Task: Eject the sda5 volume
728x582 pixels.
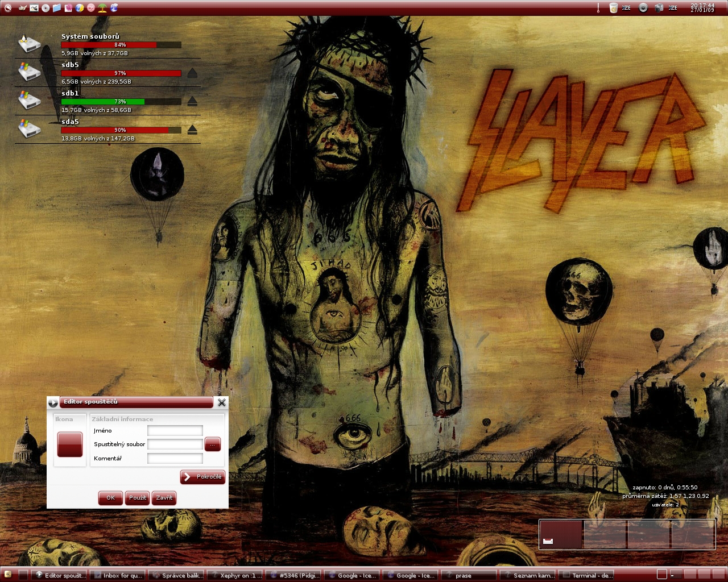Action: coord(192,130)
